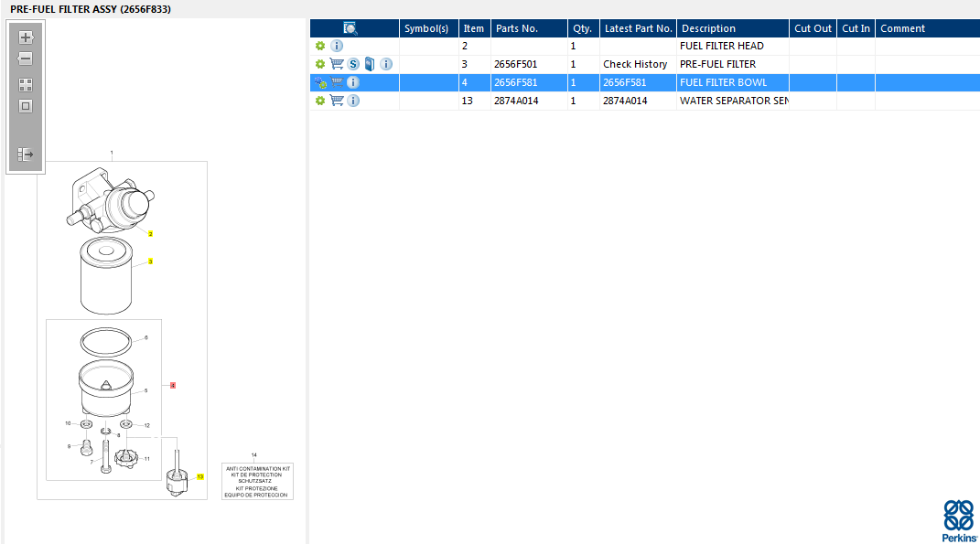
Task: Click the pre-fuel filter canister drawing
Action: point(106,275)
